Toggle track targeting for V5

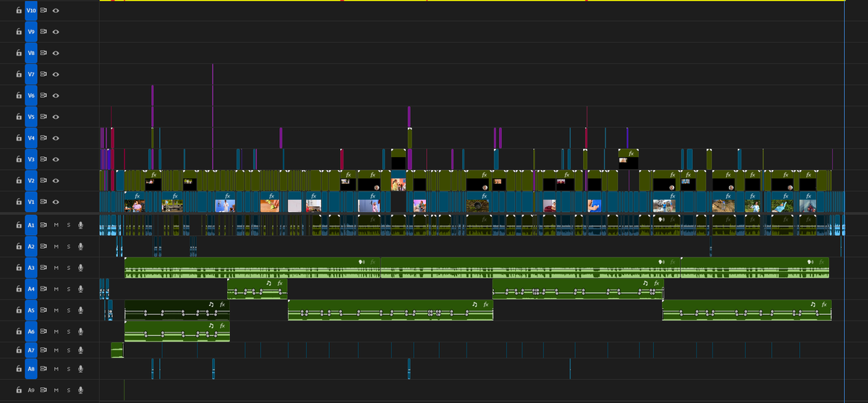[31, 116]
